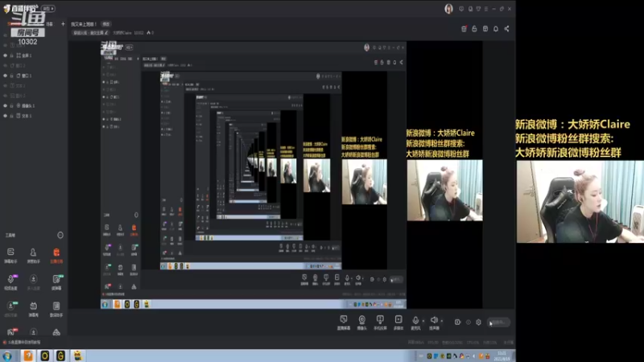Open the yellow O taskbar application
The height and width of the screenshot is (362, 644).
pos(44,356)
